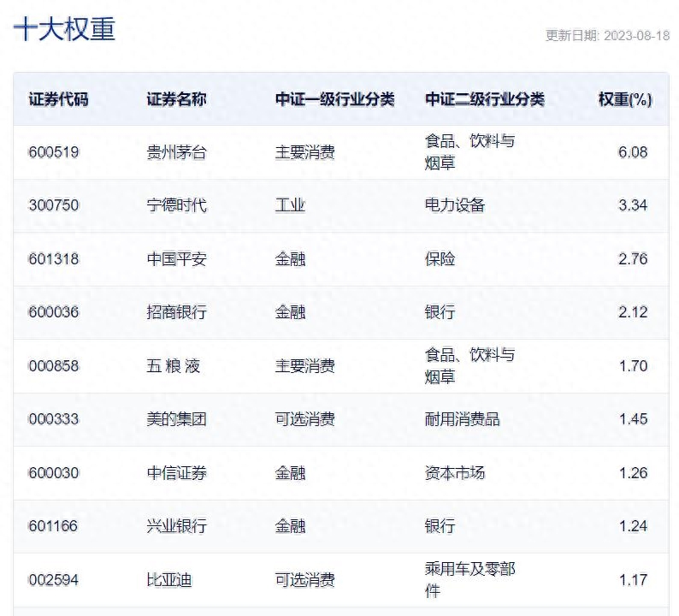Click the update date 2023-08-18
The width and height of the screenshot is (679, 616).
coord(636,36)
